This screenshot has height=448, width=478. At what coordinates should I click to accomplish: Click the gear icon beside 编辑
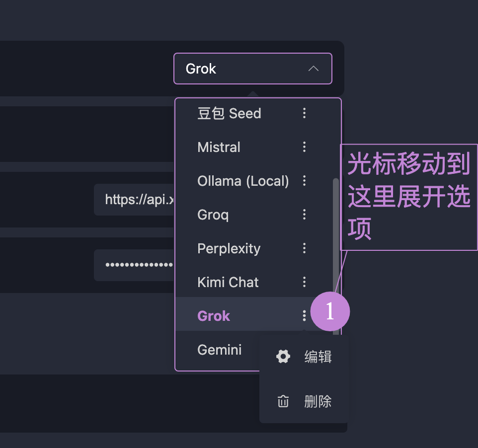coord(283,357)
